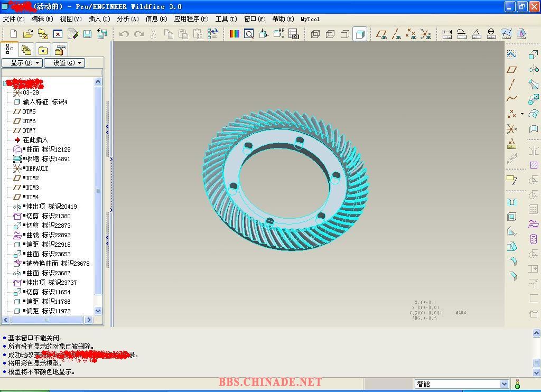Click model tree scroll right arrow
541x392 pixels.
[x=89, y=320]
